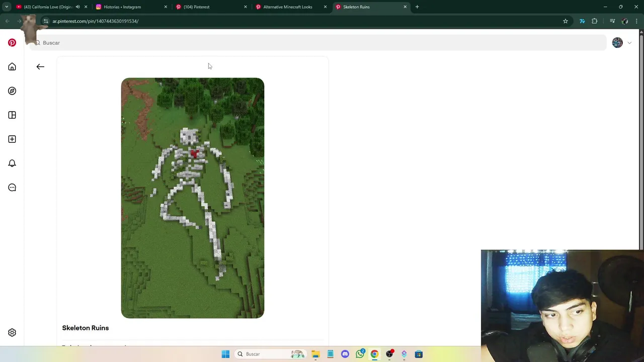Close the Historias Instagram tab
The image size is (644, 362).
166,7
